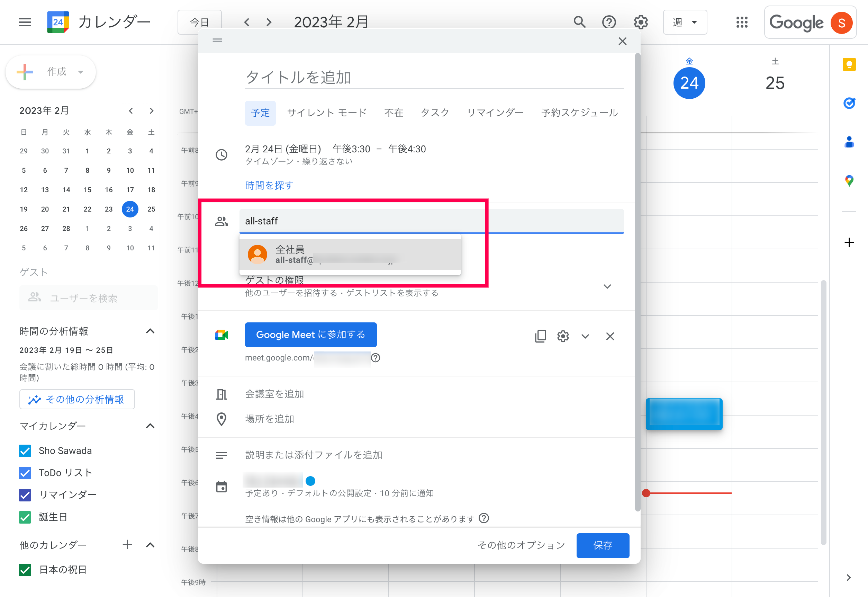Click the plus icon to get add-ons
Image resolution: width=868 pixels, height=597 pixels.
coord(849,242)
